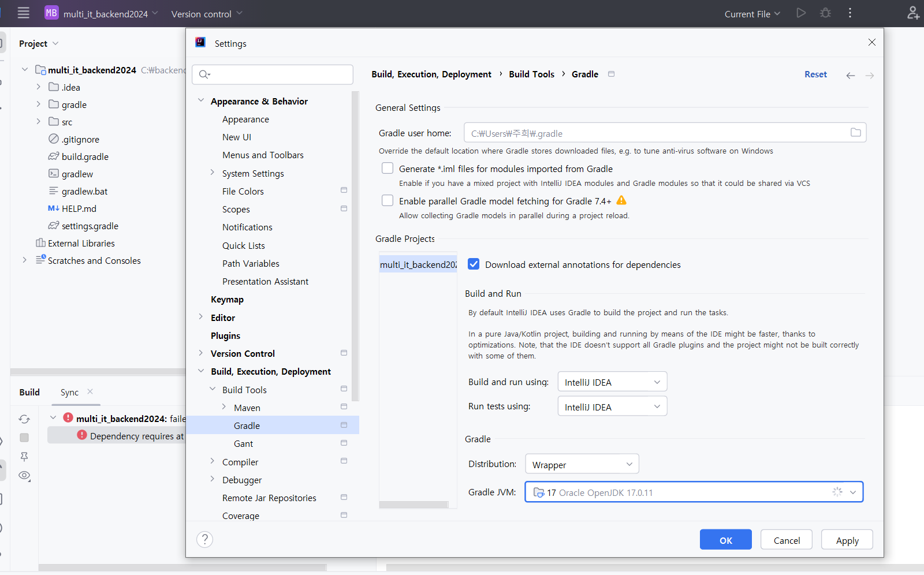This screenshot has height=575, width=924.
Task: Open build.gradle file in Project tree
Action: coord(85,156)
